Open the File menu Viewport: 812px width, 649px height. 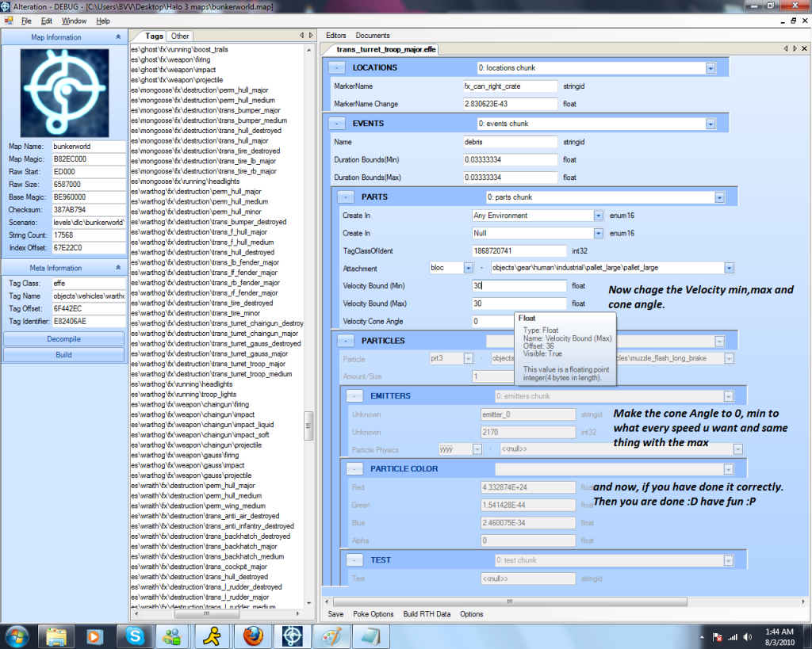pos(26,21)
